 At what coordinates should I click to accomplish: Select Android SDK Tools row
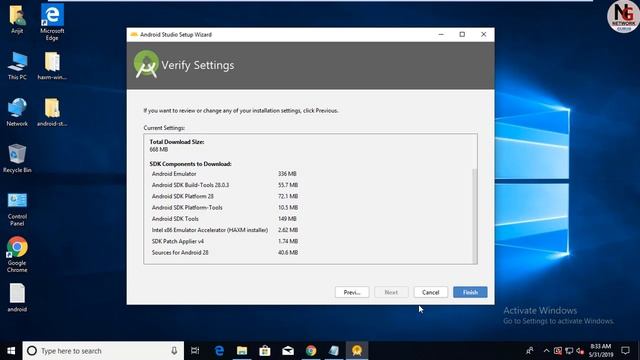pyautogui.click(x=224, y=219)
